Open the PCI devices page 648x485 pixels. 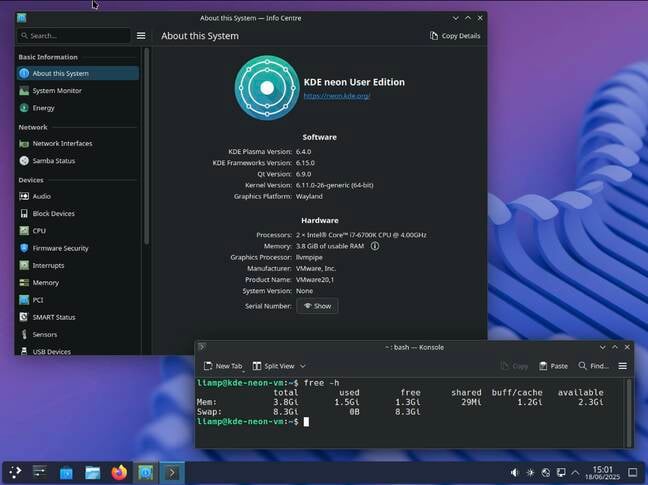(78, 300)
